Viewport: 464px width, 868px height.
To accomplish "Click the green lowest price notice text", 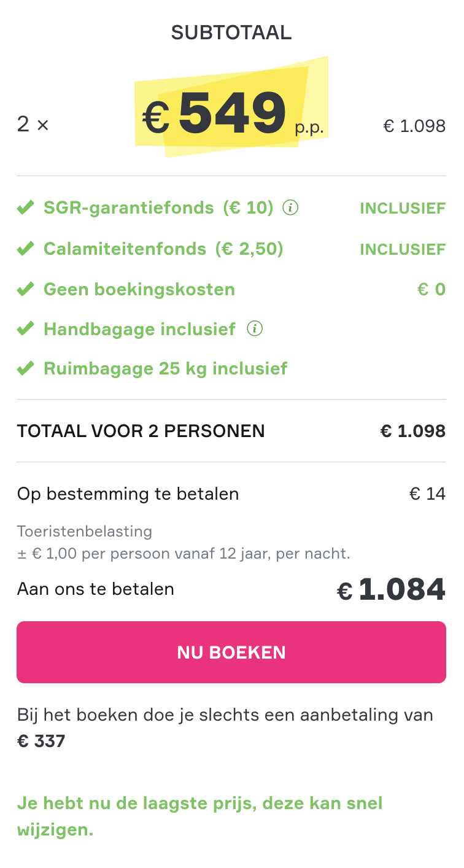I will coord(199,816).
